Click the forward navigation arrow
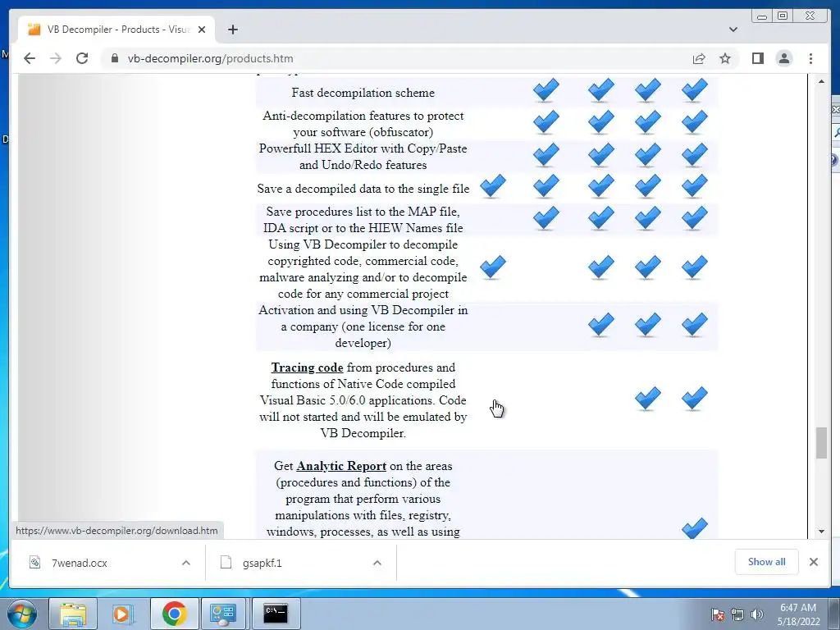Viewport: 840px width, 630px height. [x=56, y=58]
